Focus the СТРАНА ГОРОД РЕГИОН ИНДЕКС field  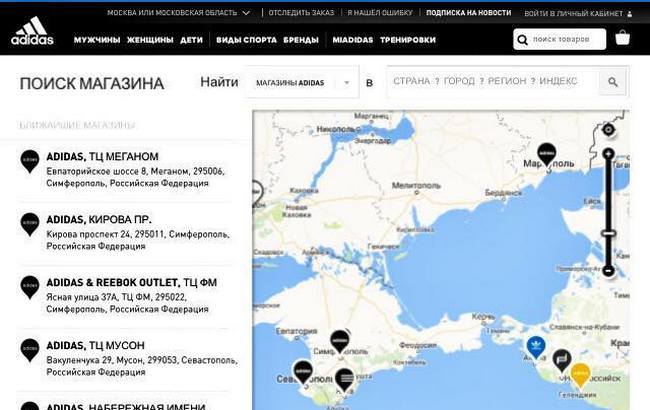tap(493, 81)
